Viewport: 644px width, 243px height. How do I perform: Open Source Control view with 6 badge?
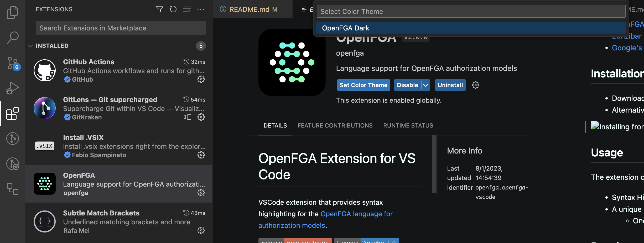click(13, 63)
